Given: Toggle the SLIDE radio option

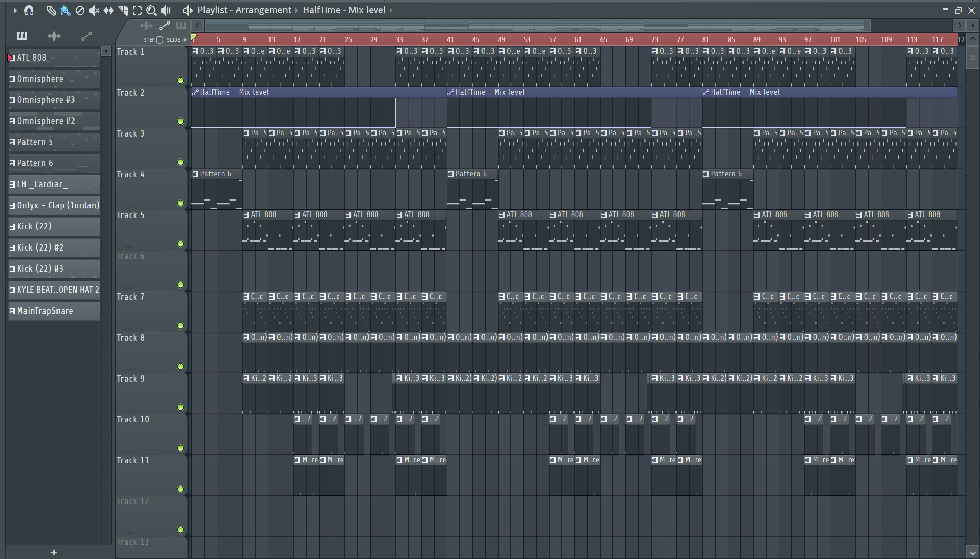Looking at the screenshot, I should coord(184,40).
